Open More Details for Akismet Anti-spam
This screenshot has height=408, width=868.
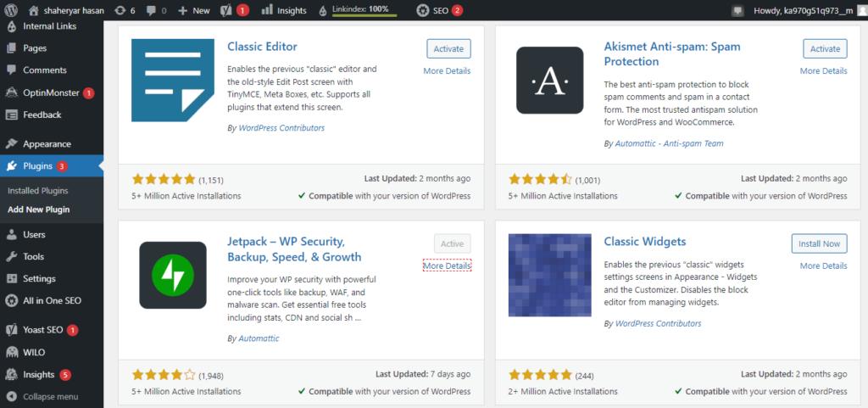pos(823,71)
